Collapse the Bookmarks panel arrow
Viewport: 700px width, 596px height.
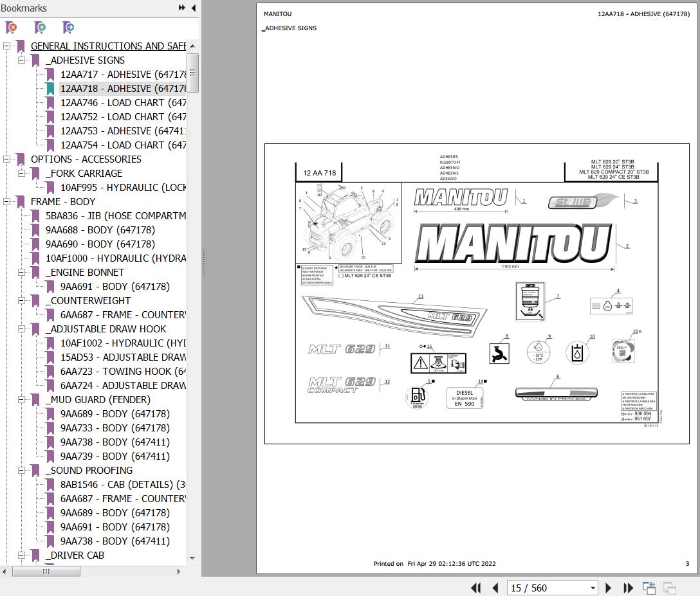click(x=194, y=8)
